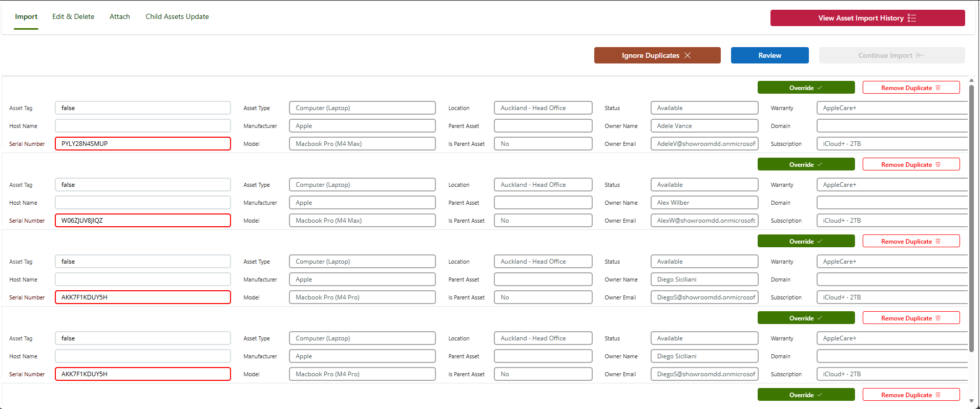The height and width of the screenshot is (409, 980).
Task: Remove the duplicate for Adele Vance's asset
Action: coord(911,88)
